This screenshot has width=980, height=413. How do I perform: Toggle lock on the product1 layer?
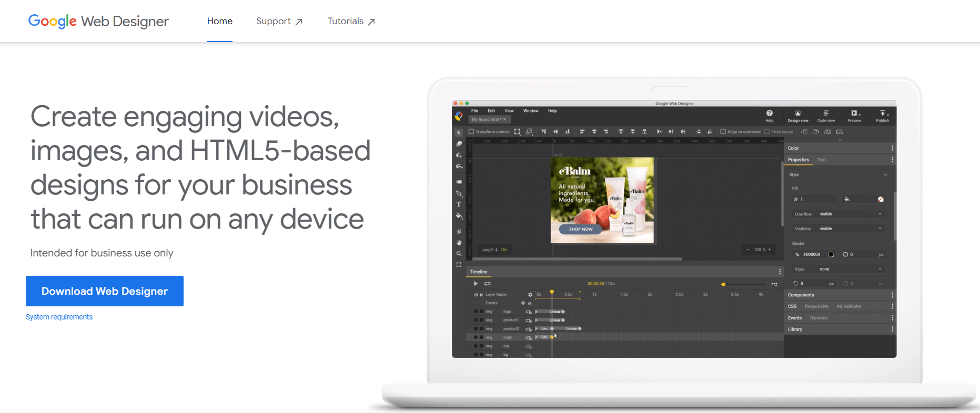click(481, 320)
